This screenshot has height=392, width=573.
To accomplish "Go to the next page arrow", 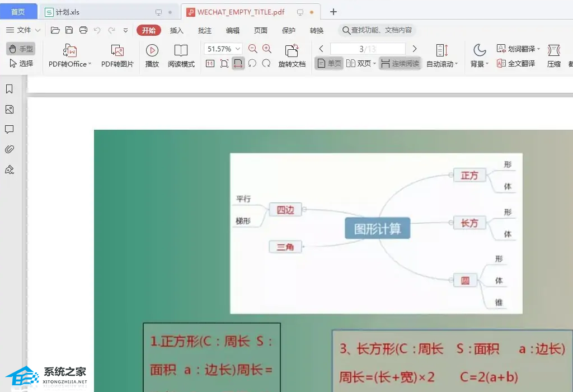I will coord(415,49).
